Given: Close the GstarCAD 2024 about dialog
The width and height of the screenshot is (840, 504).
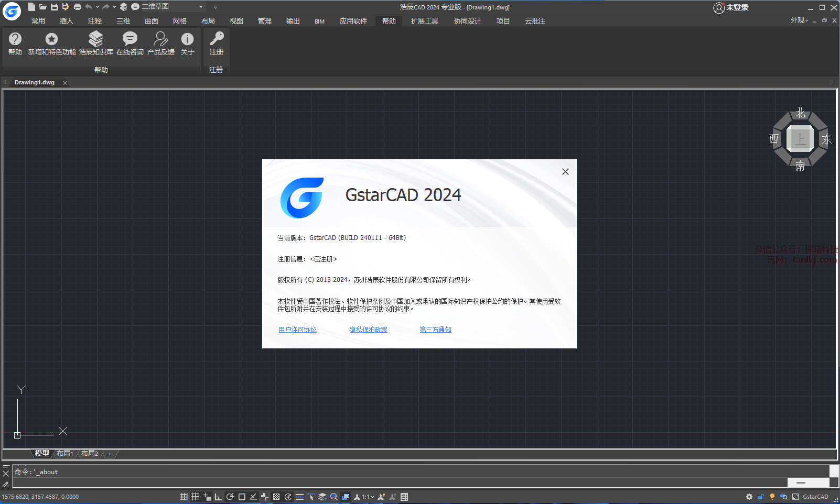Looking at the screenshot, I should click(565, 171).
